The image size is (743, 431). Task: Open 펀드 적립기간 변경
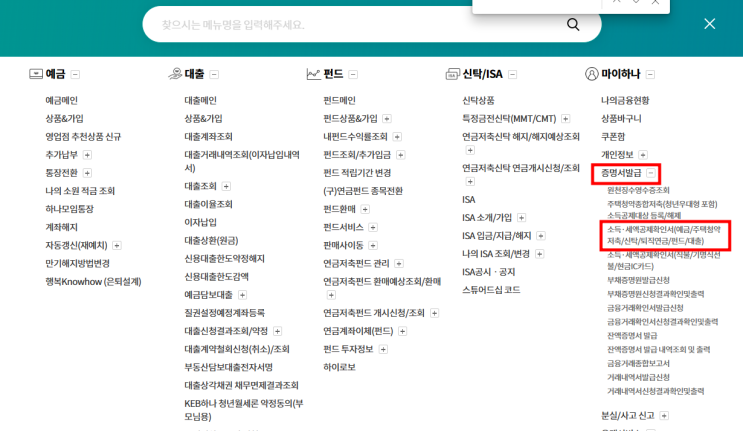(x=357, y=173)
